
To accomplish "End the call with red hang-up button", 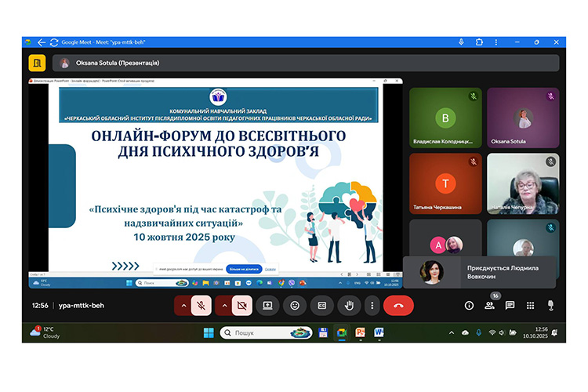I will [398, 305].
